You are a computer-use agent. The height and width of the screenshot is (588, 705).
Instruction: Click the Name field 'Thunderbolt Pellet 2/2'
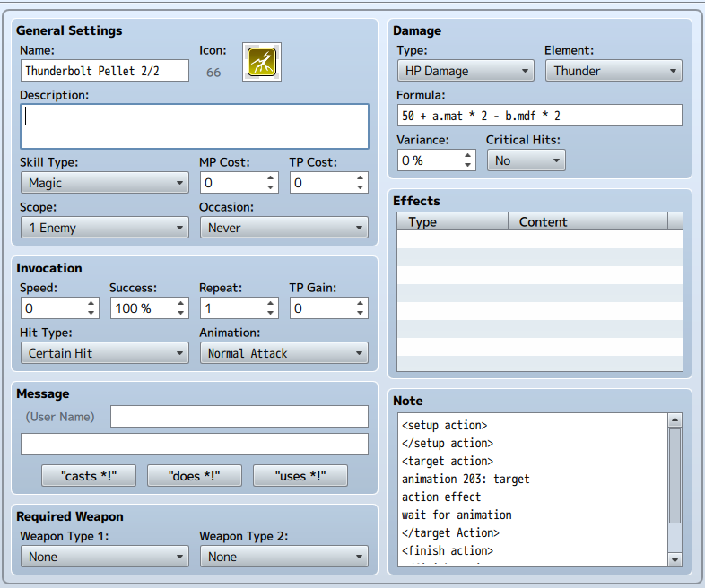pos(104,71)
